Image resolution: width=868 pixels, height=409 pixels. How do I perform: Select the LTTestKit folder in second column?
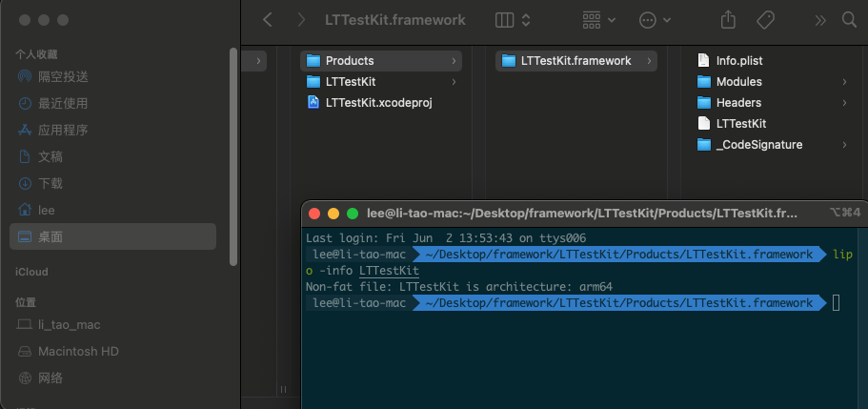tap(381, 81)
